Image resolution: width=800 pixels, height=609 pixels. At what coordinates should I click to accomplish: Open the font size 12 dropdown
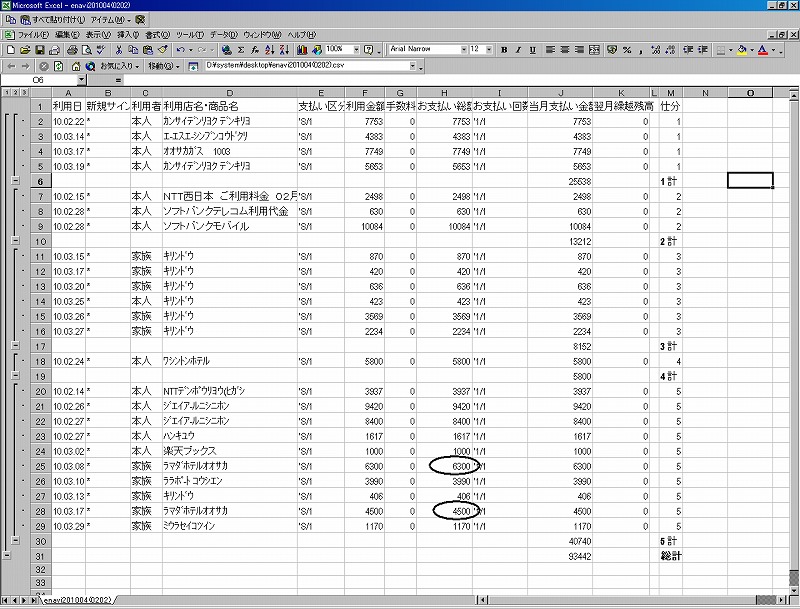click(x=489, y=49)
